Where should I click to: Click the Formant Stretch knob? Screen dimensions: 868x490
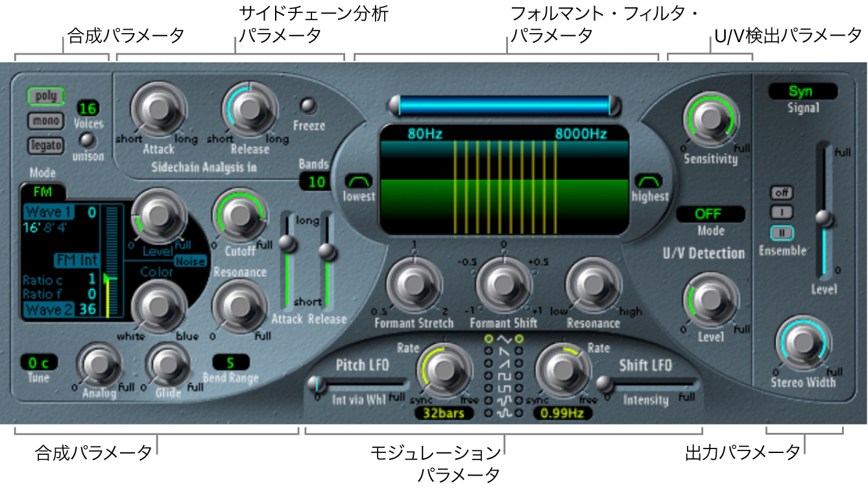(413, 284)
